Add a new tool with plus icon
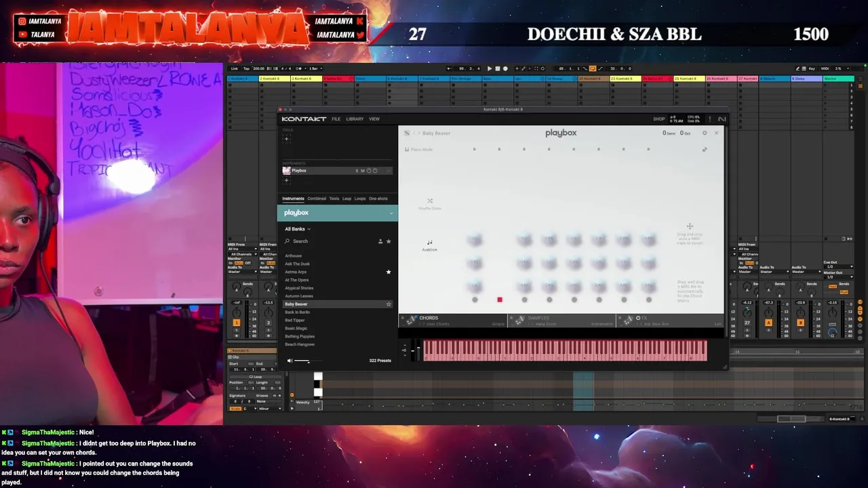This screenshot has height=488, width=868. [x=286, y=139]
